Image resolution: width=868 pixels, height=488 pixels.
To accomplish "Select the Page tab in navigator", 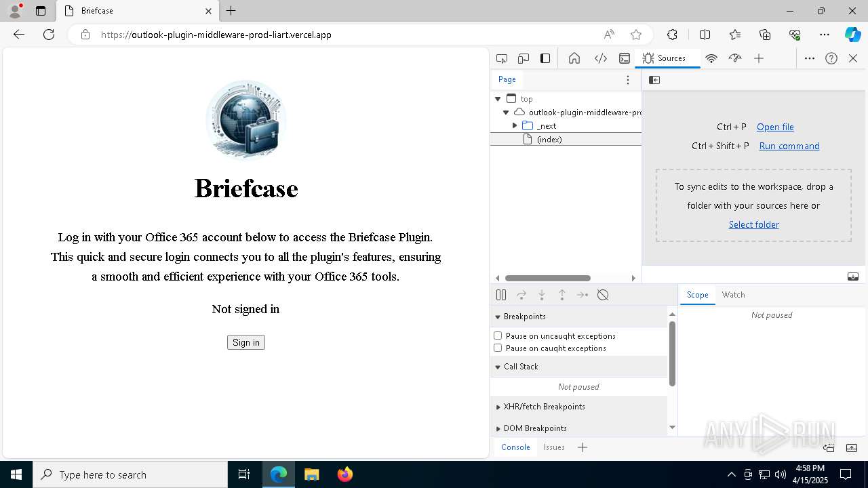I will click(507, 79).
